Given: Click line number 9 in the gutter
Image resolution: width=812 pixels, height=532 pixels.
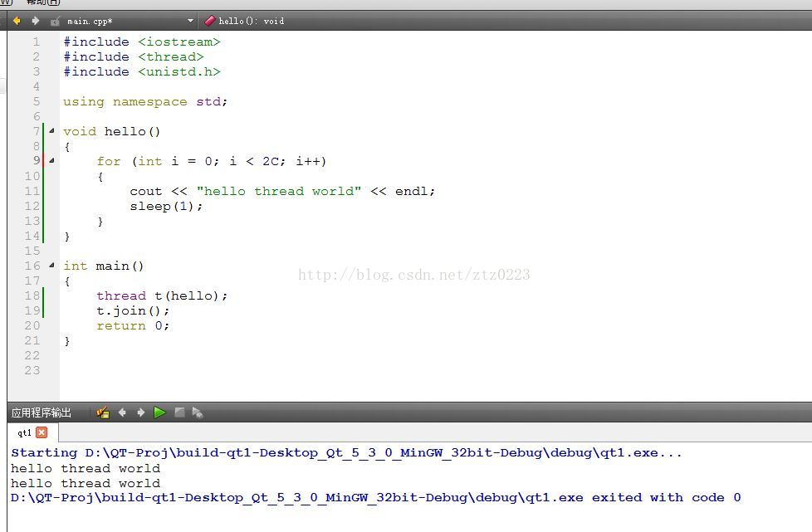Looking at the screenshot, I should 37,160.
